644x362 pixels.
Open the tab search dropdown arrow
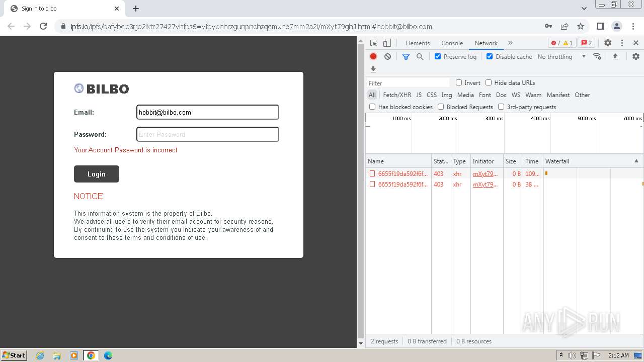pyautogui.click(x=584, y=9)
